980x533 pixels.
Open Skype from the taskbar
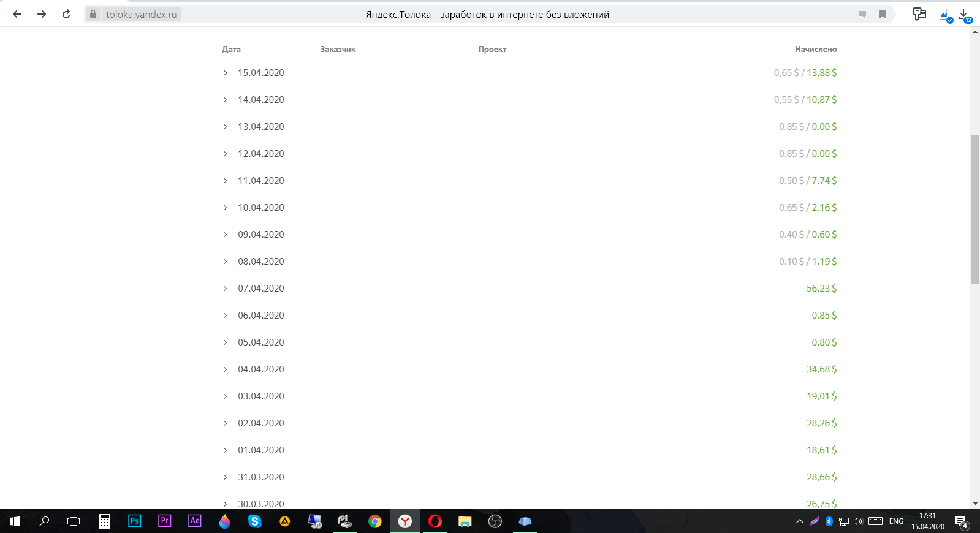255,521
